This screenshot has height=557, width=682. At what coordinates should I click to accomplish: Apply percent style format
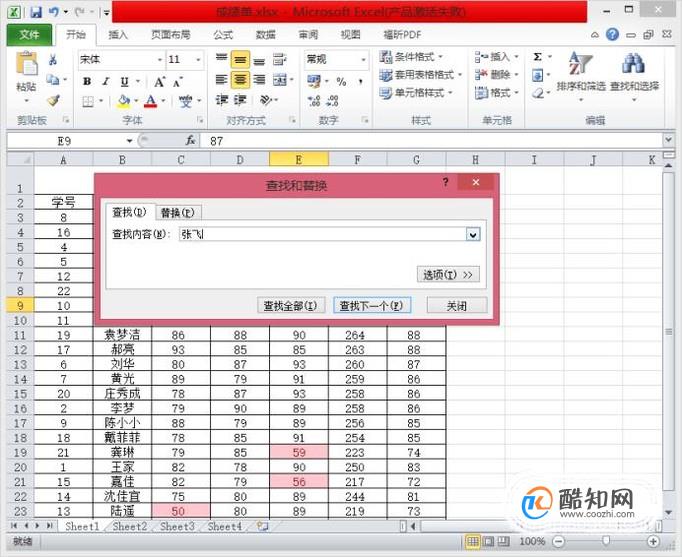(341, 81)
